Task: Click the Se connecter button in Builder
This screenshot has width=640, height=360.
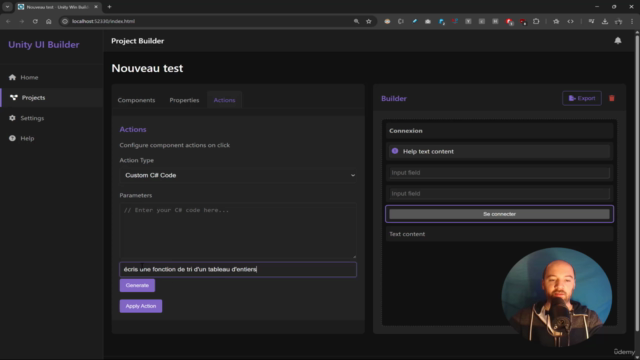Action: pyautogui.click(x=499, y=214)
